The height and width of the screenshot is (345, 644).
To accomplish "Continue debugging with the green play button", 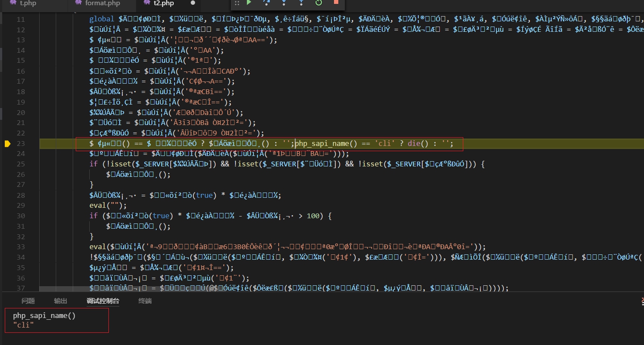I will pyautogui.click(x=249, y=3).
